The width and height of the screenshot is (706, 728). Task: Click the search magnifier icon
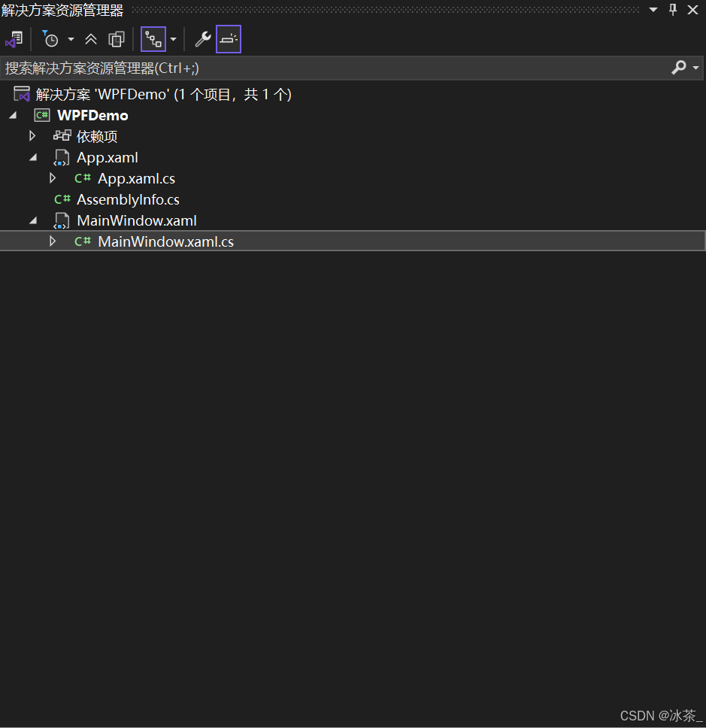click(x=679, y=68)
